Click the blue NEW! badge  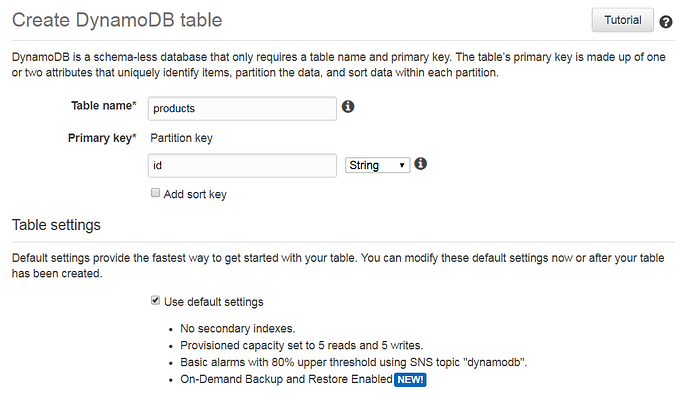click(410, 379)
